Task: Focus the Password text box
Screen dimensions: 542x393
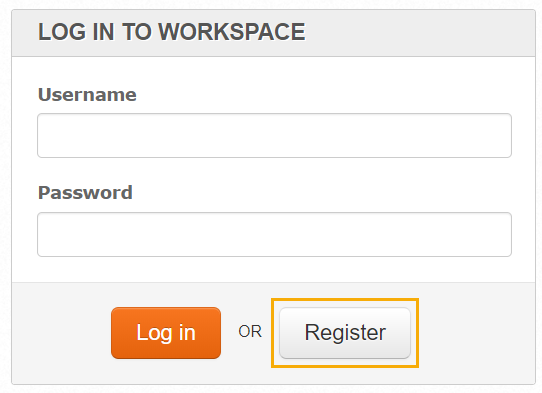Action: 274,234
